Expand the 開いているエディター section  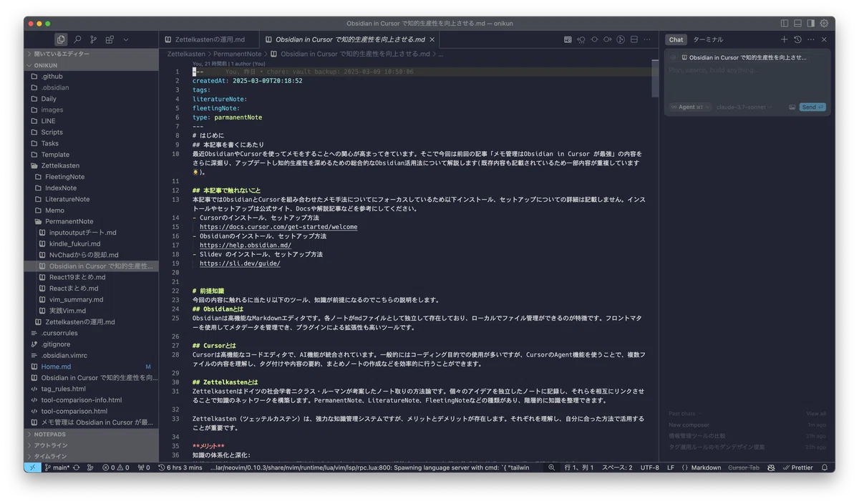tap(91, 54)
